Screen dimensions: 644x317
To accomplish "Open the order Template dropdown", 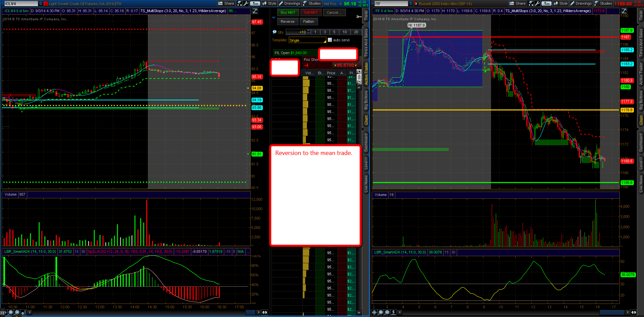I will point(308,40).
